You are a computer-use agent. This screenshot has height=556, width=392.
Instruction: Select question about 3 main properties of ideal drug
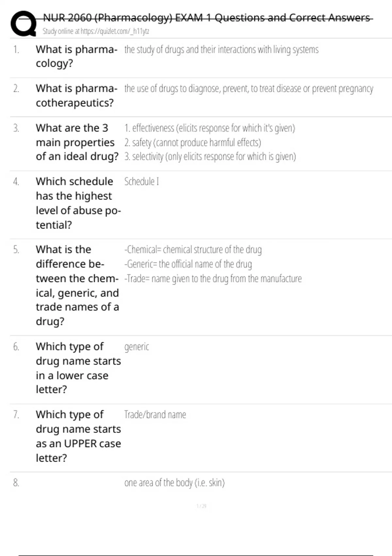click(x=77, y=142)
